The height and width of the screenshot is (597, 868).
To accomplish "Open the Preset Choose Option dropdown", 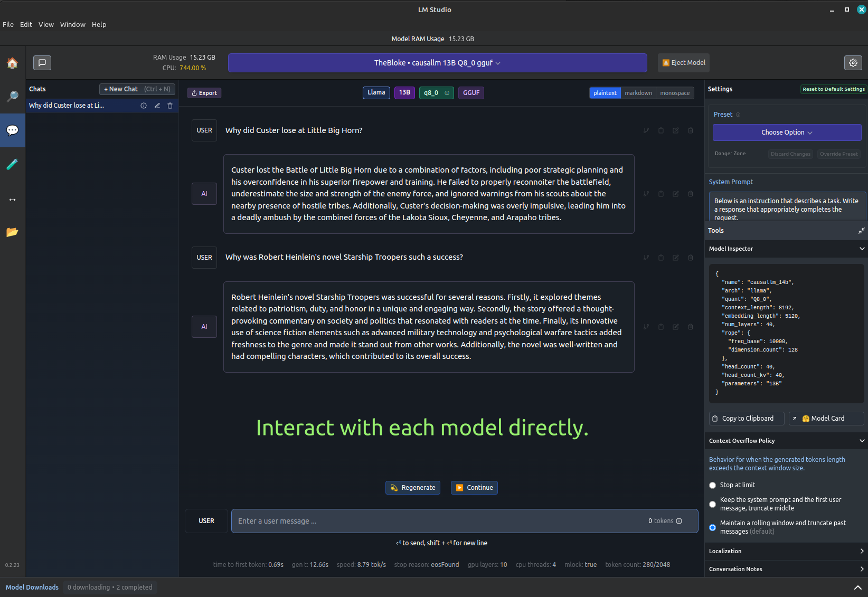I will click(786, 132).
